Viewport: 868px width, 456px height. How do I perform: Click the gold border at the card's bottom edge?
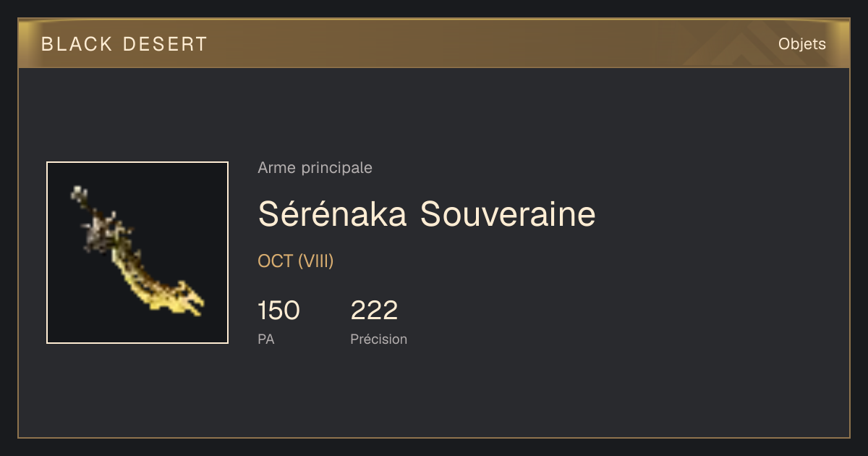(x=434, y=437)
